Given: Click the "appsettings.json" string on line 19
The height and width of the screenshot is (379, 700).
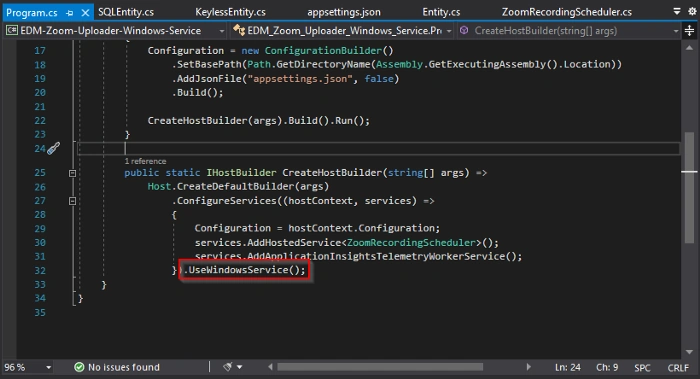Looking at the screenshot, I should click(300, 79).
